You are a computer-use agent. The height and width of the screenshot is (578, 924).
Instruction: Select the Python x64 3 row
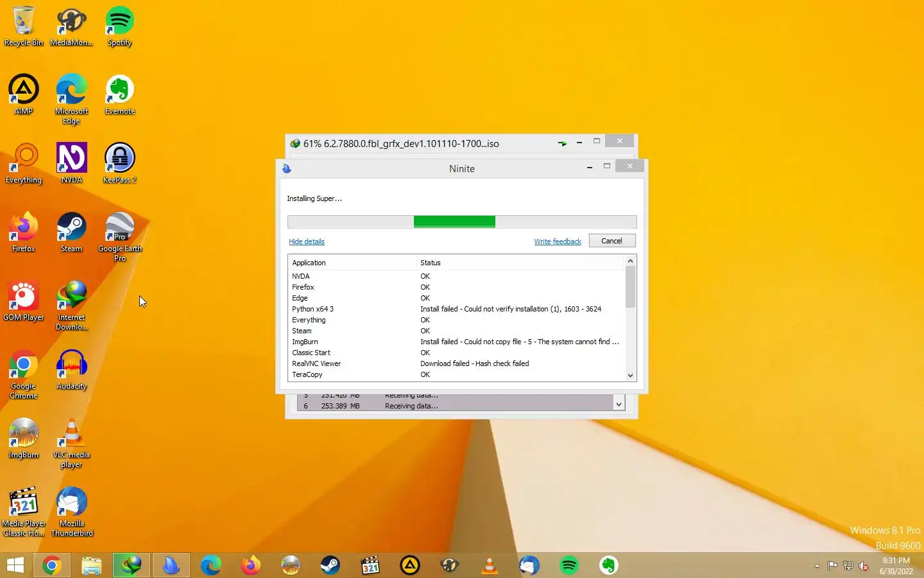456,309
